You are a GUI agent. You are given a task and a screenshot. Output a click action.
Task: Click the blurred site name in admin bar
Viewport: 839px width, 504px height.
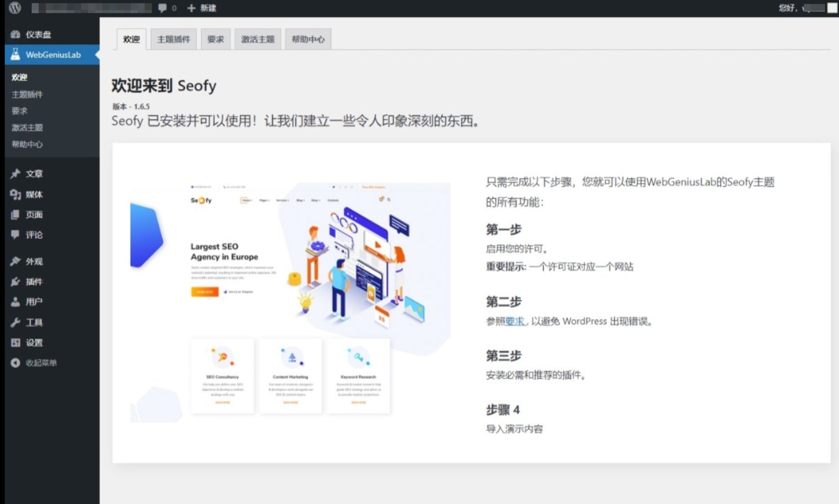[x=91, y=8]
